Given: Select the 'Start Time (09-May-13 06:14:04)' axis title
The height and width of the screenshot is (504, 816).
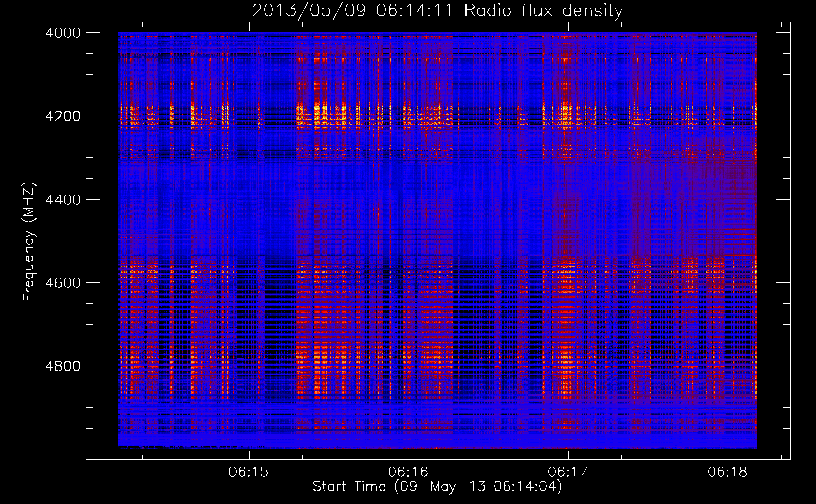Looking at the screenshot, I should point(437,487).
